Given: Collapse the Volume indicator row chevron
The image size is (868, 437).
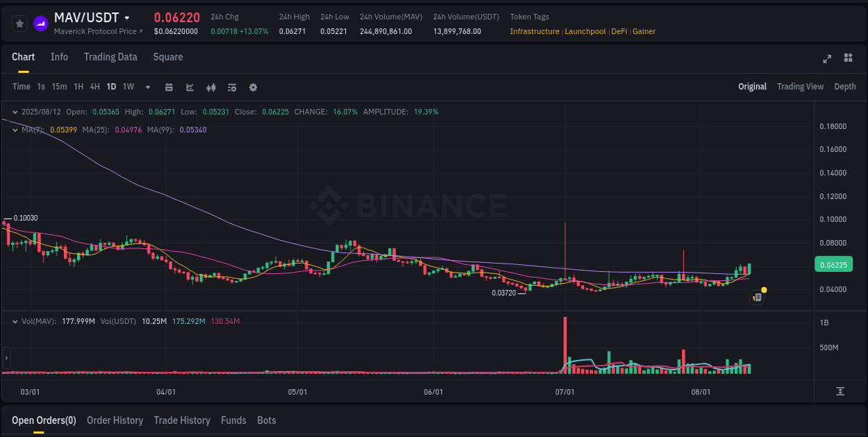Looking at the screenshot, I should pyautogui.click(x=15, y=321).
